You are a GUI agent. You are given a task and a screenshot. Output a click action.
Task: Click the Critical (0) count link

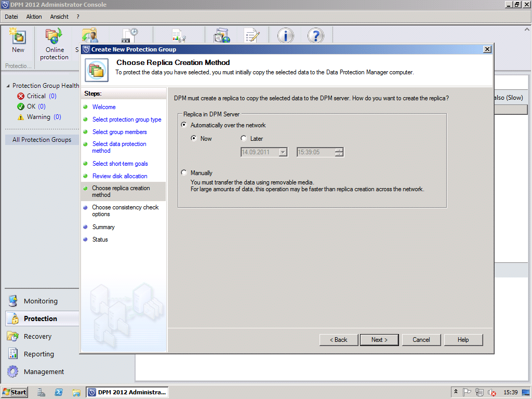click(x=52, y=96)
